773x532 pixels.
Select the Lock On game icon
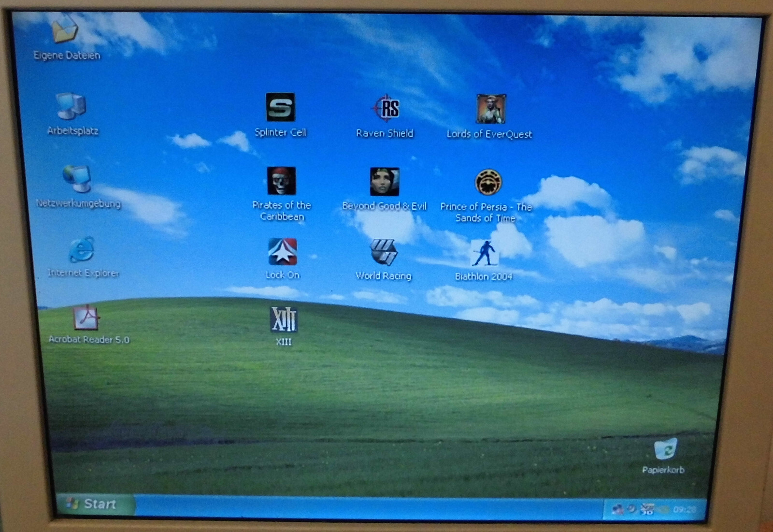coord(283,252)
